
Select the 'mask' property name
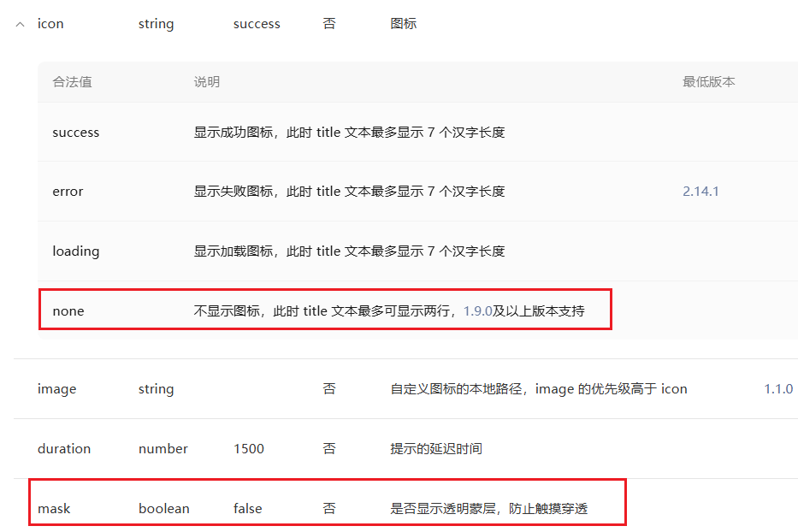pyautogui.click(x=54, y=509)
